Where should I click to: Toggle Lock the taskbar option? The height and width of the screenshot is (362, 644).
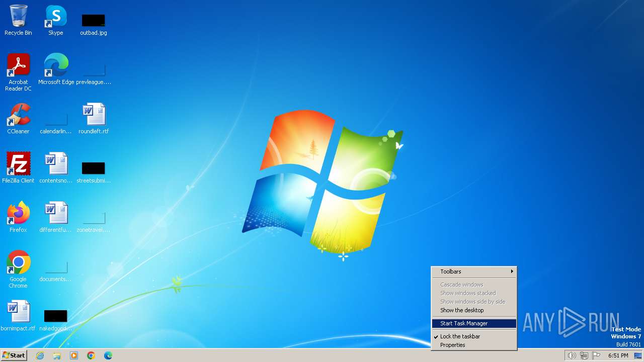coord(474,336)
